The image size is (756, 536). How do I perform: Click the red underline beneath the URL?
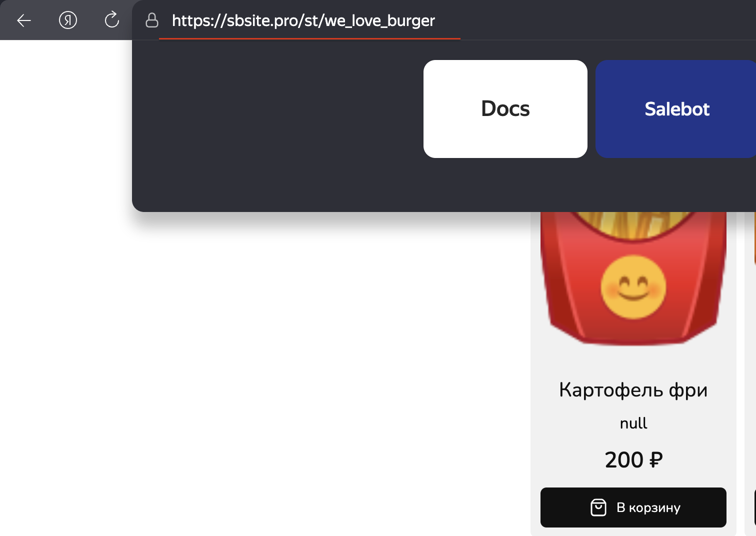click(x=309, y=38)
